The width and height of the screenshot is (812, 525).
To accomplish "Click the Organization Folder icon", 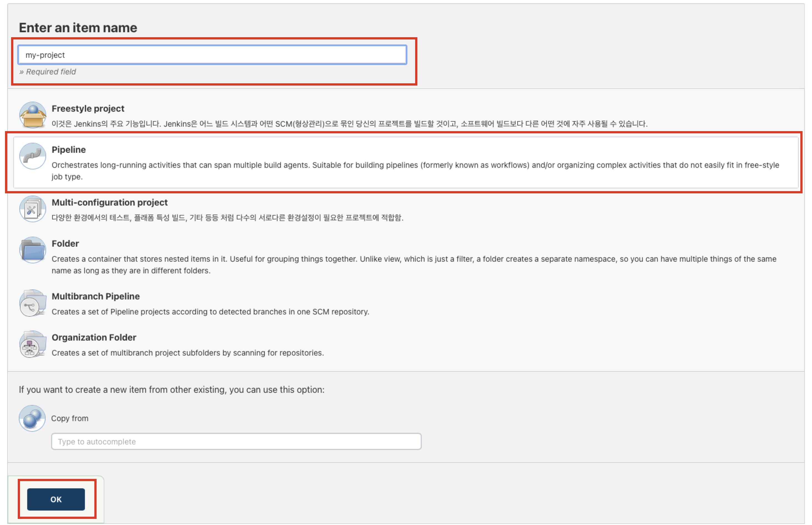I will [33, 344].
